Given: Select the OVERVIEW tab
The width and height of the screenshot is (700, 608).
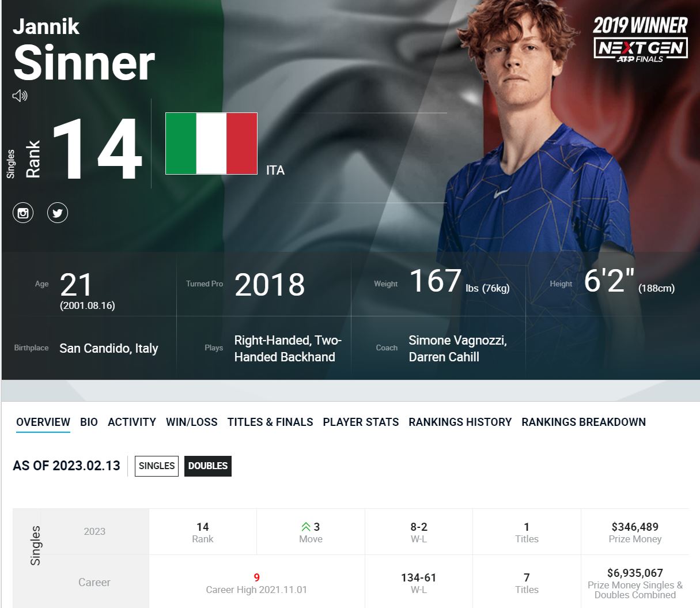Looking at the screenshot, I should (43, 422).
